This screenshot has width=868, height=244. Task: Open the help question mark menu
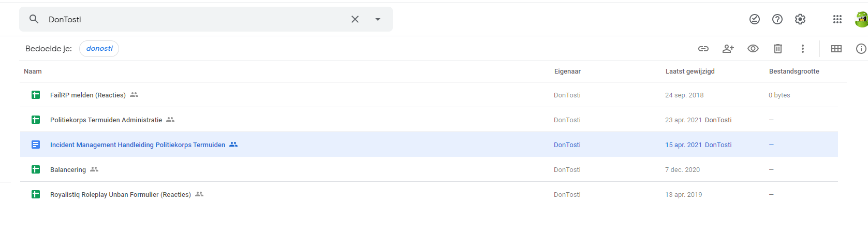(x=777, y=19)
